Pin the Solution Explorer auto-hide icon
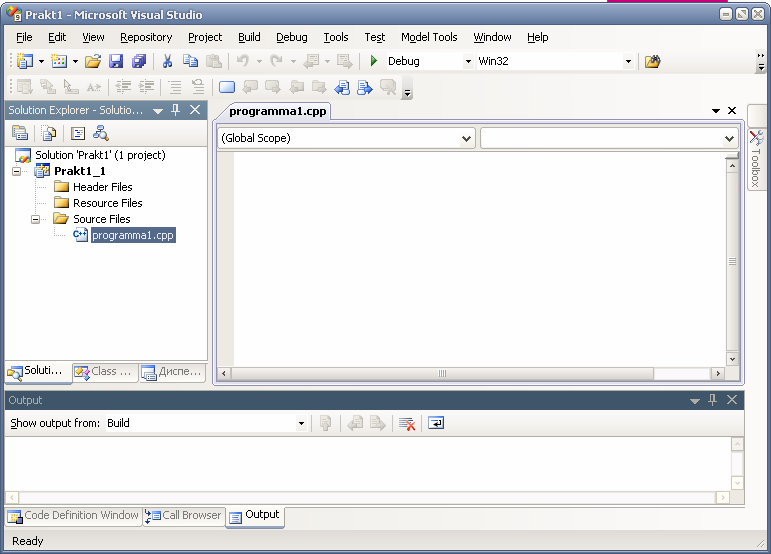 [176, 110]
